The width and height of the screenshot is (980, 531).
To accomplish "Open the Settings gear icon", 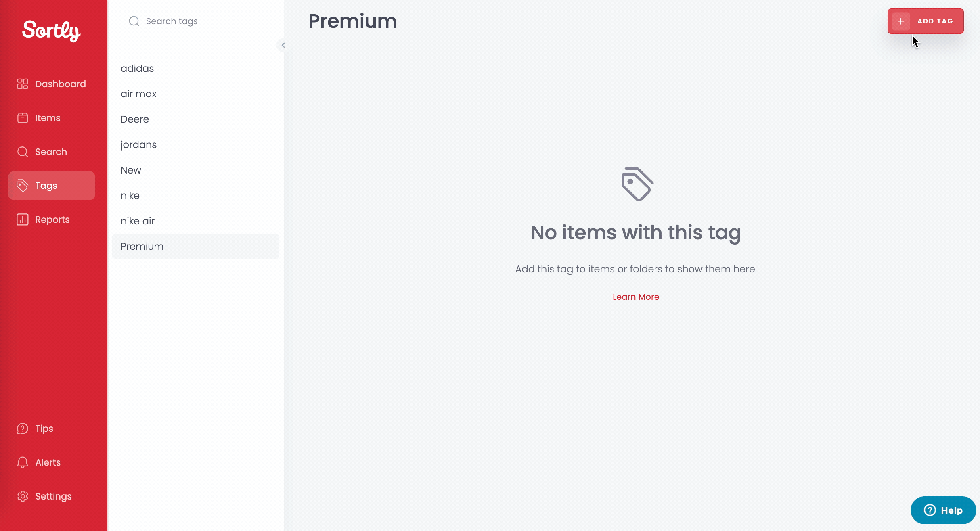I will click(23, 496).
